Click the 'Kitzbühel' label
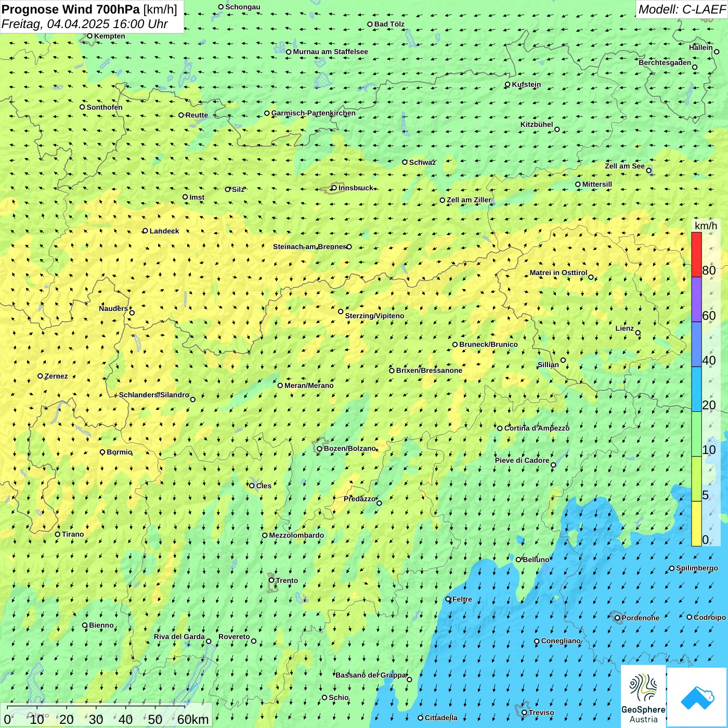 click(537, 124)
